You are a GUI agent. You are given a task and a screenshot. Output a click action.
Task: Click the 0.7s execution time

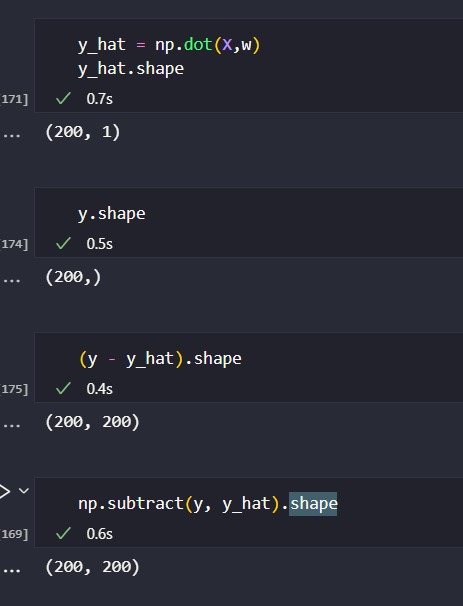[100, 99]
